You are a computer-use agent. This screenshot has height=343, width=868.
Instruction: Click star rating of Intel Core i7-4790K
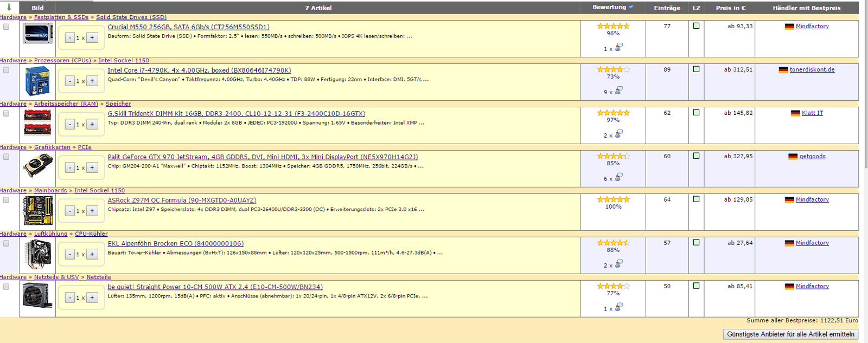[613, 69]
